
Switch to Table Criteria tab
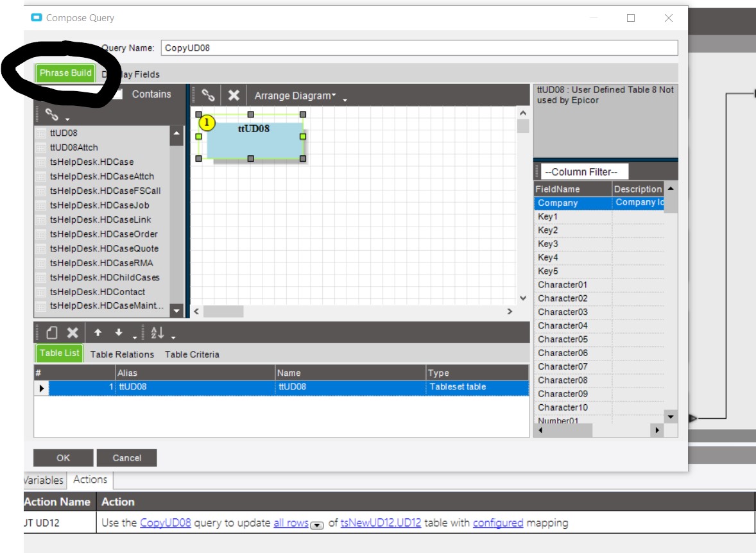(x=192, y=354)
